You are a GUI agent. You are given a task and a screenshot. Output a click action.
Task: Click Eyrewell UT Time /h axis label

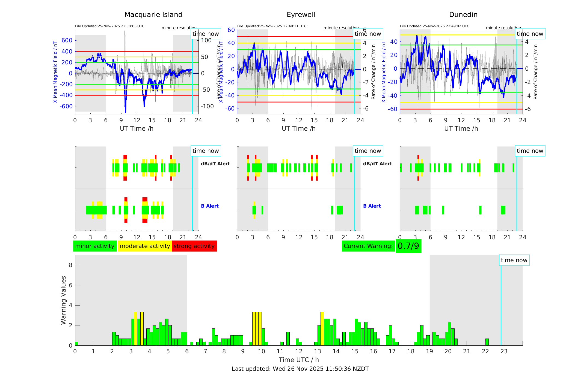pyautogui.click(x=298, y=128)
